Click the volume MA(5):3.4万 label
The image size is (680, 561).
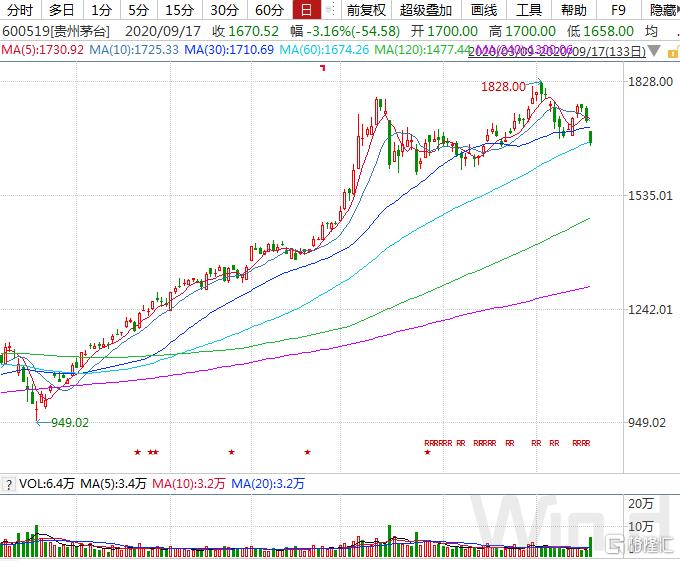113,483
